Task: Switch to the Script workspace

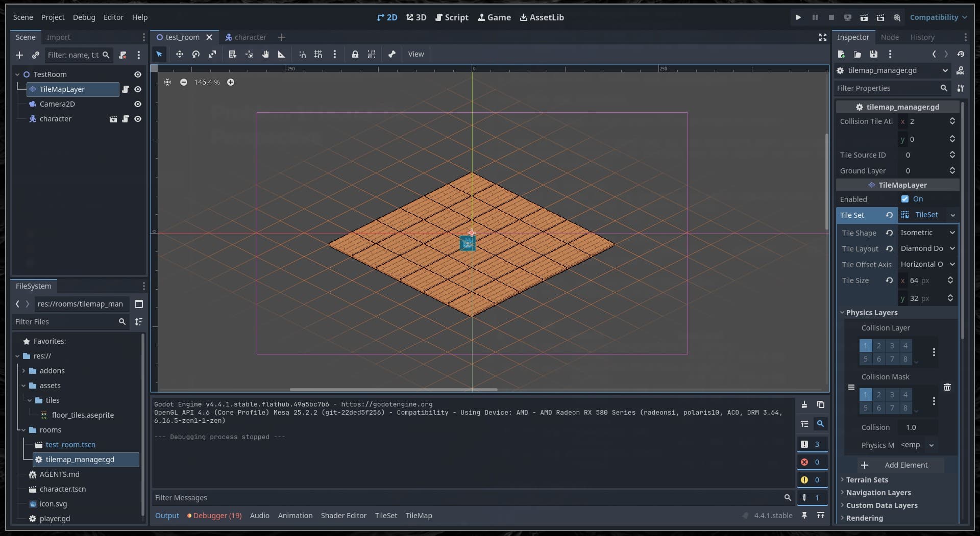Action: point(452,17)
